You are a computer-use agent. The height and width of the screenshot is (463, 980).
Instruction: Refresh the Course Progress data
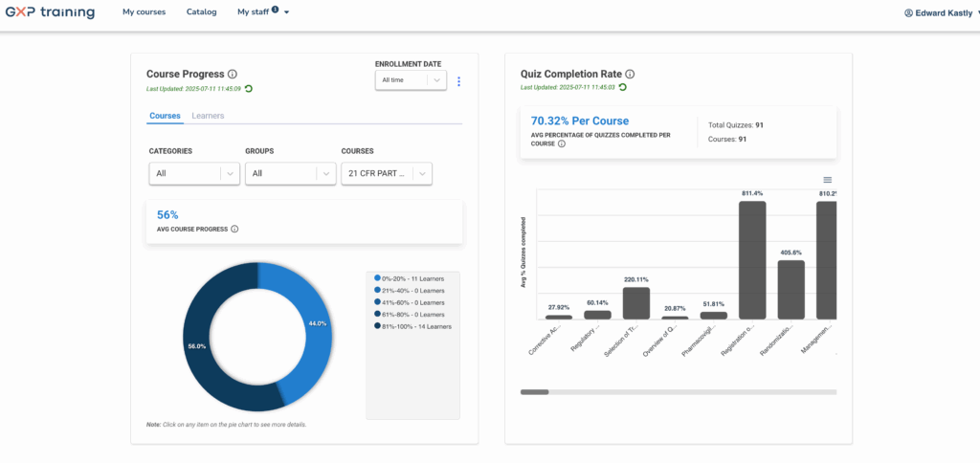tap(249, 88)
